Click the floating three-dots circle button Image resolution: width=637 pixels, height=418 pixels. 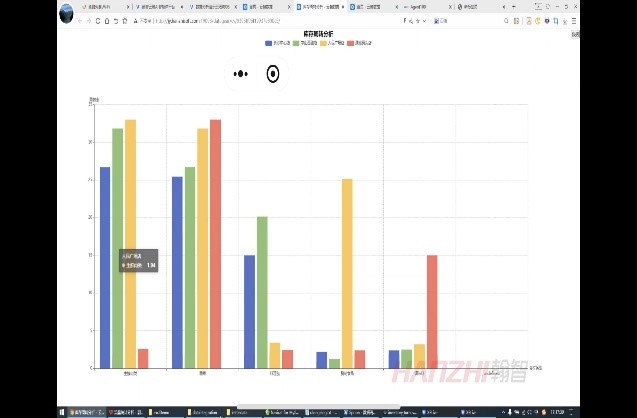[x=240, y=74]
